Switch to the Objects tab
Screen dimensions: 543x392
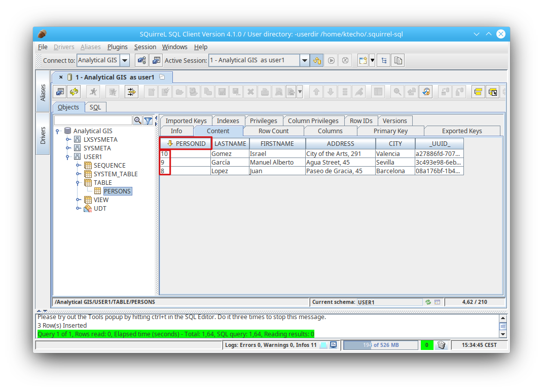68,107
